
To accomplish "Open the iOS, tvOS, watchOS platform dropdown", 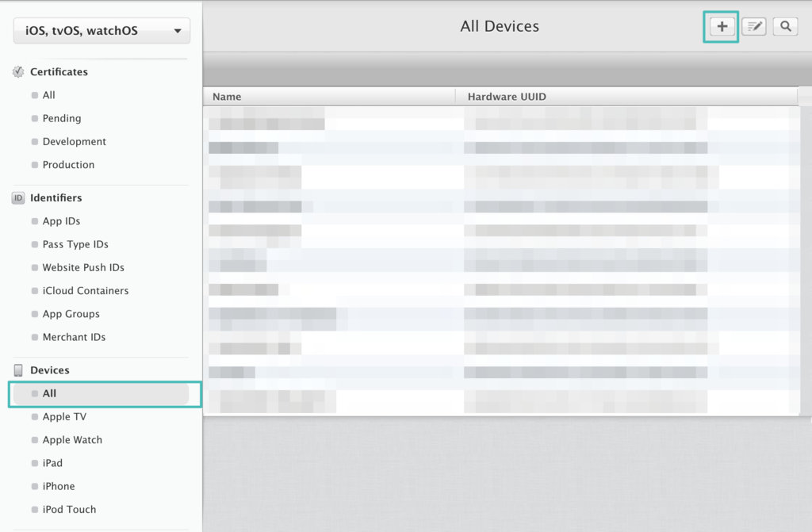I will coord(102,31).
